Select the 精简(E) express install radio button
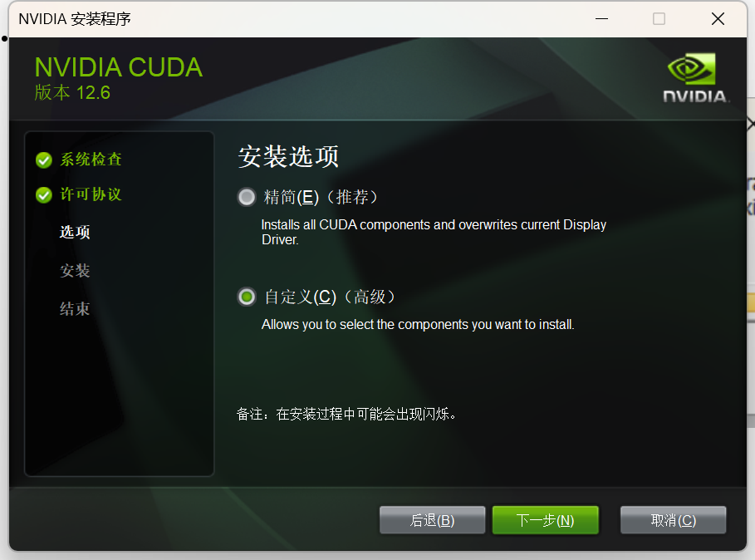 pyautogui.click(x=247, y=197)
